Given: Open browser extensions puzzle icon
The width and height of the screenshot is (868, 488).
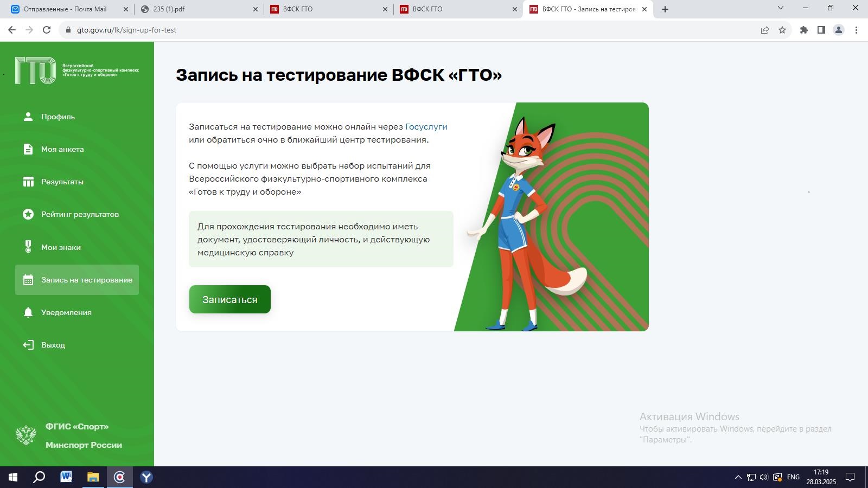Looking at the screenshot, I should 804,30.
